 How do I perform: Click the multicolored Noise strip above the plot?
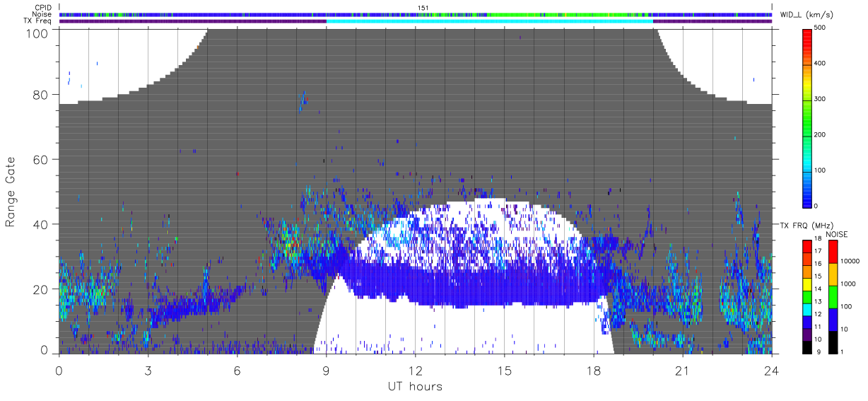pyautogui.click(x=416, y=14)
